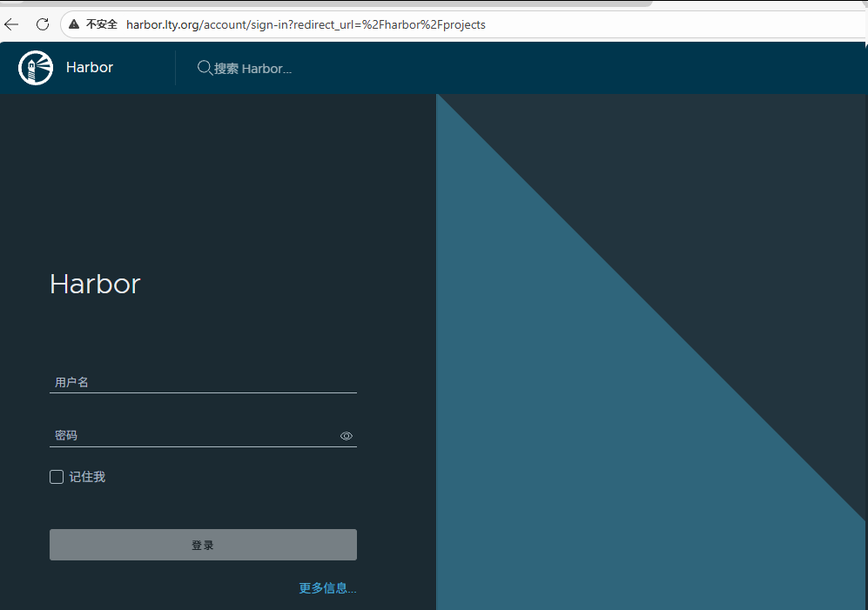This screenshot has width=868, height=610.
Task: Click the Harbor lighthouse logo icon
Action: pos(36,68)
